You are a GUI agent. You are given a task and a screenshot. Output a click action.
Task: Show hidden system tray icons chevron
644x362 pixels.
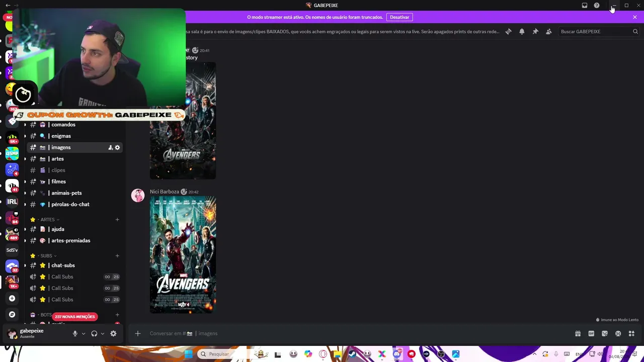[534, 354]
